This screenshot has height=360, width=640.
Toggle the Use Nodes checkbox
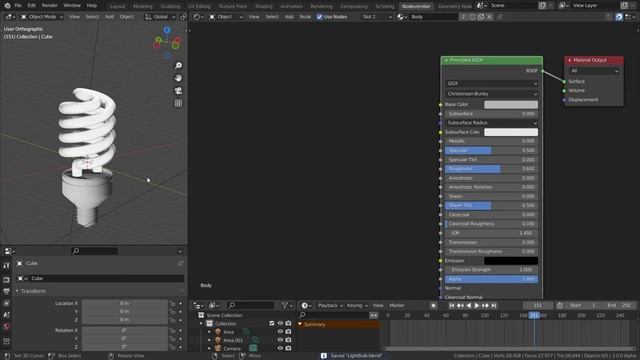(320, 17)
